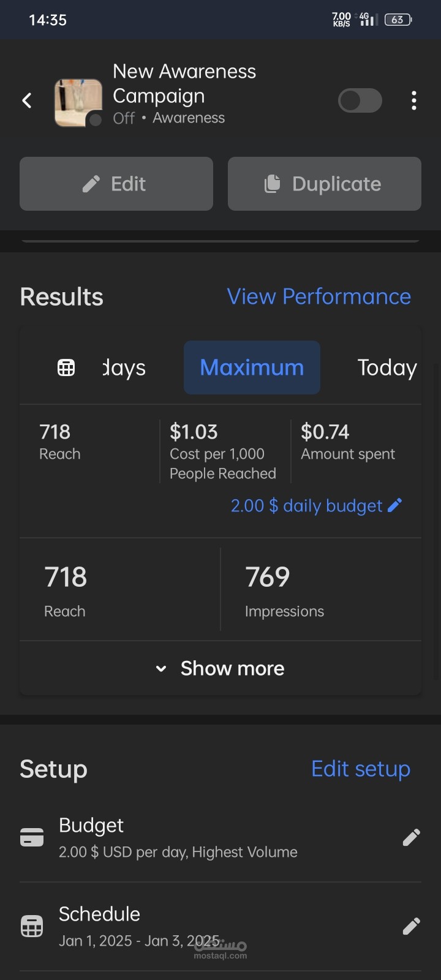Screen dimensions: 441x980
Task: Edit Schedule using its pencil icon
Action: (411, 925)
